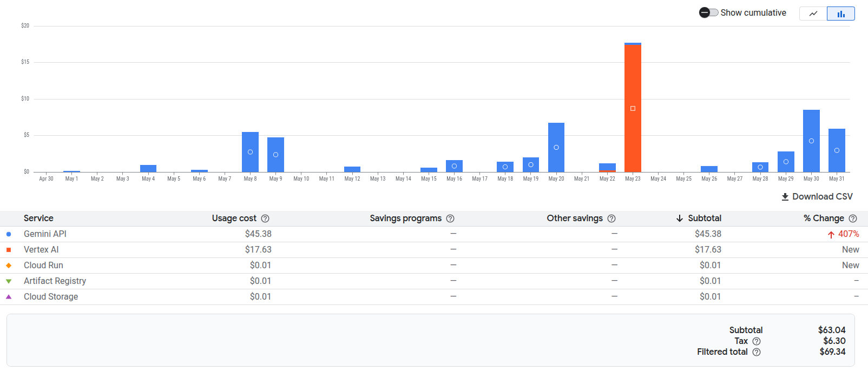Click the Cloud Run diamond marker
The width and height of the screenshot is (868, 371).
[9, 266]
